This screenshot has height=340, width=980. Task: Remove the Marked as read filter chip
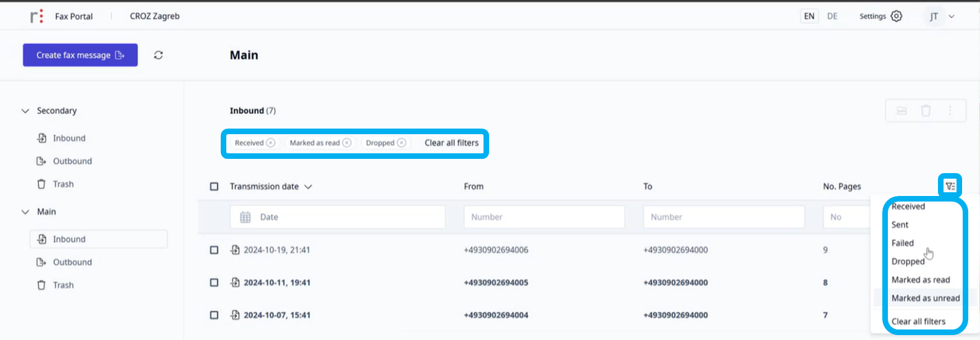[x=347, y=143]
